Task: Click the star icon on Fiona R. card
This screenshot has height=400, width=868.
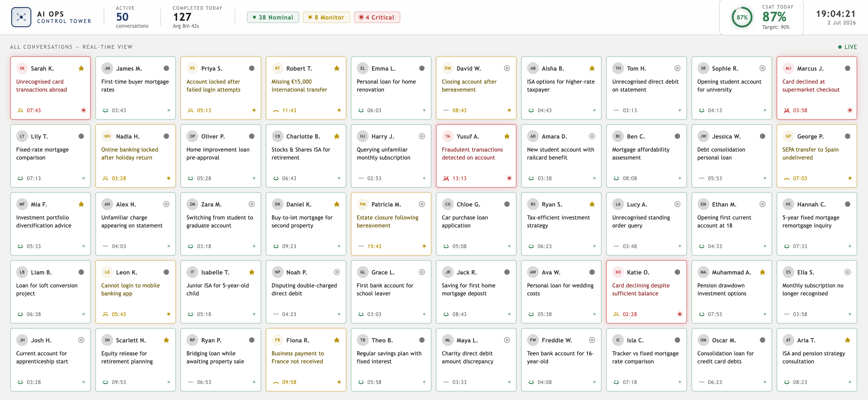Action: pos(337,340)
